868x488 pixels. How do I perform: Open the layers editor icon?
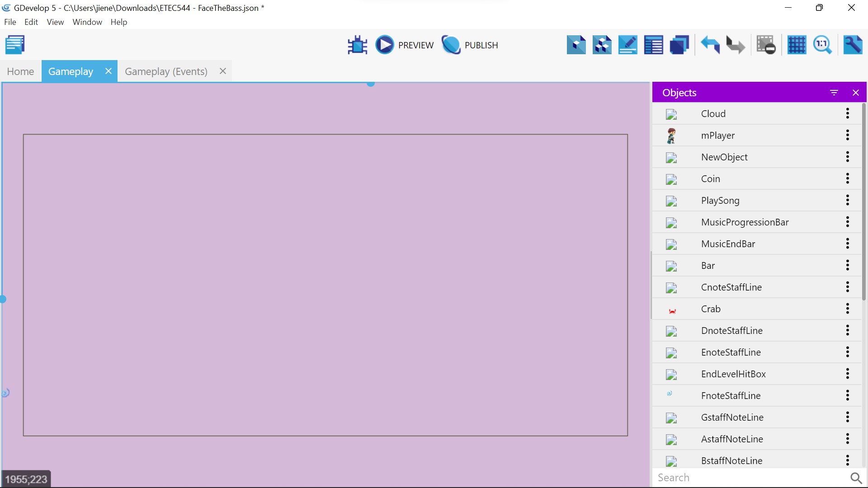click(x=679, y=45)
